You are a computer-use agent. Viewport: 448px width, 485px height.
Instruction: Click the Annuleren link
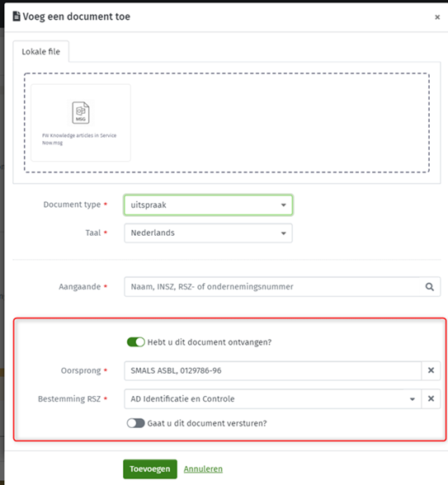pos(203,469)
